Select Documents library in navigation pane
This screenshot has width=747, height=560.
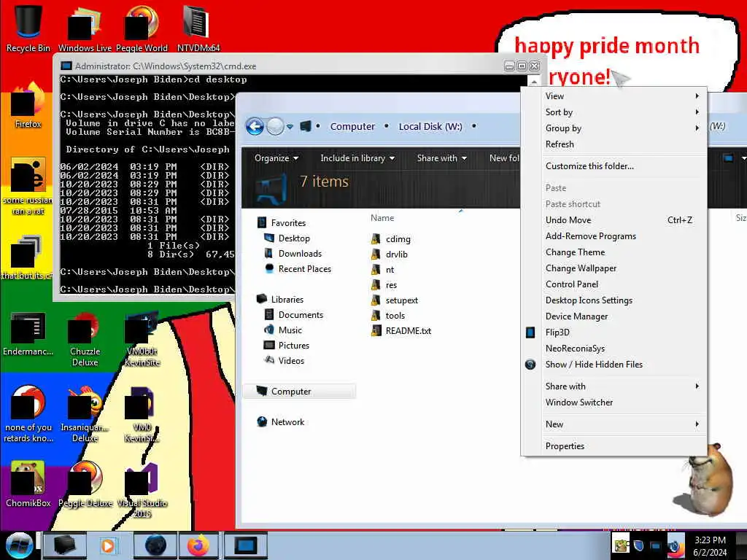pyautogui.click(x=294, y=315)
